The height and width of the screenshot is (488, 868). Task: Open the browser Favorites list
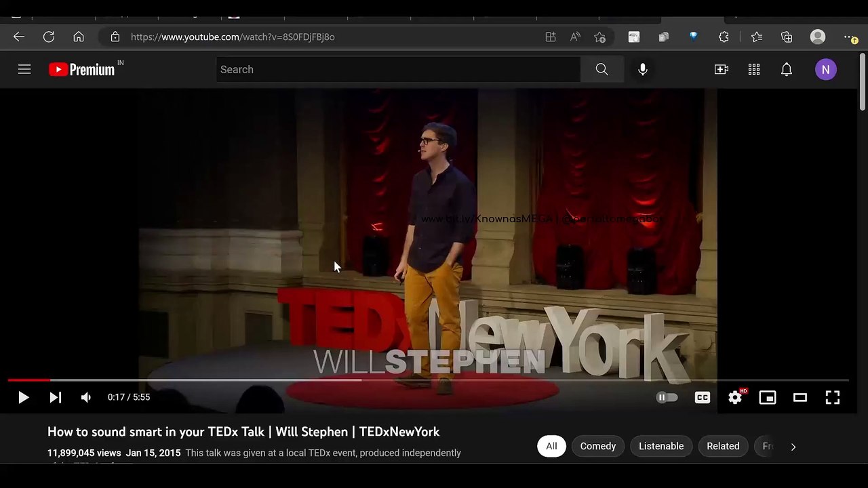[x=757, y=37]
